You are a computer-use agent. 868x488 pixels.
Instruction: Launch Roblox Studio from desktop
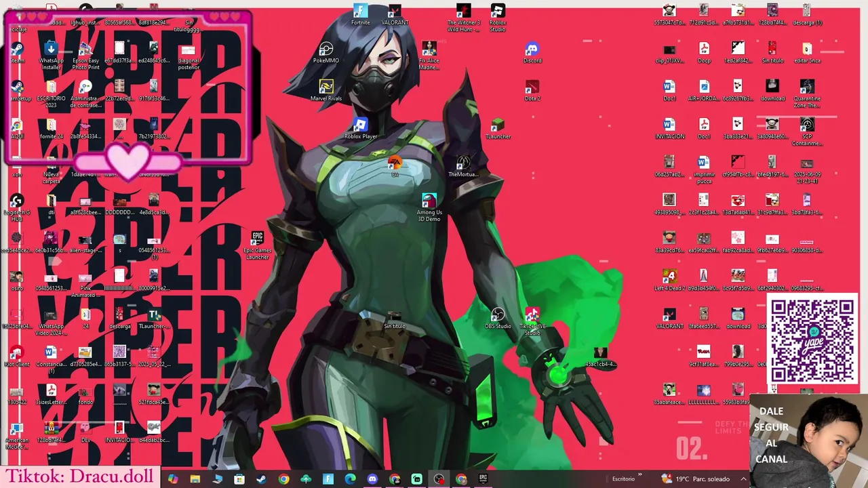click(498, 18)
